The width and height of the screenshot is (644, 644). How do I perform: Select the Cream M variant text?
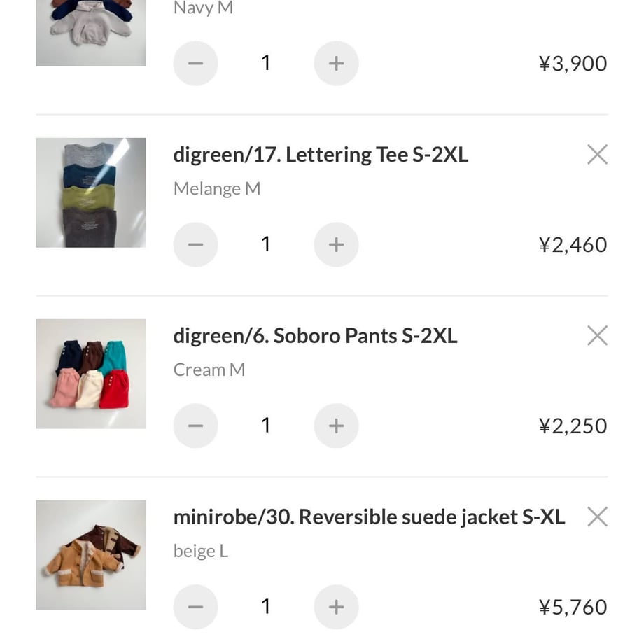tap(209, 370)
